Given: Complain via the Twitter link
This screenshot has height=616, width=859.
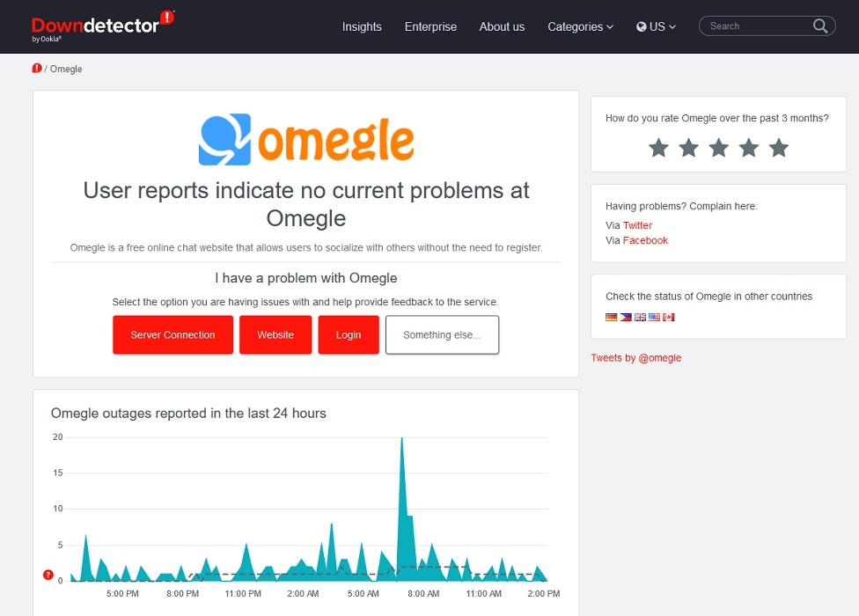Looking at the screenshot, I should click(x=638, y=225).
